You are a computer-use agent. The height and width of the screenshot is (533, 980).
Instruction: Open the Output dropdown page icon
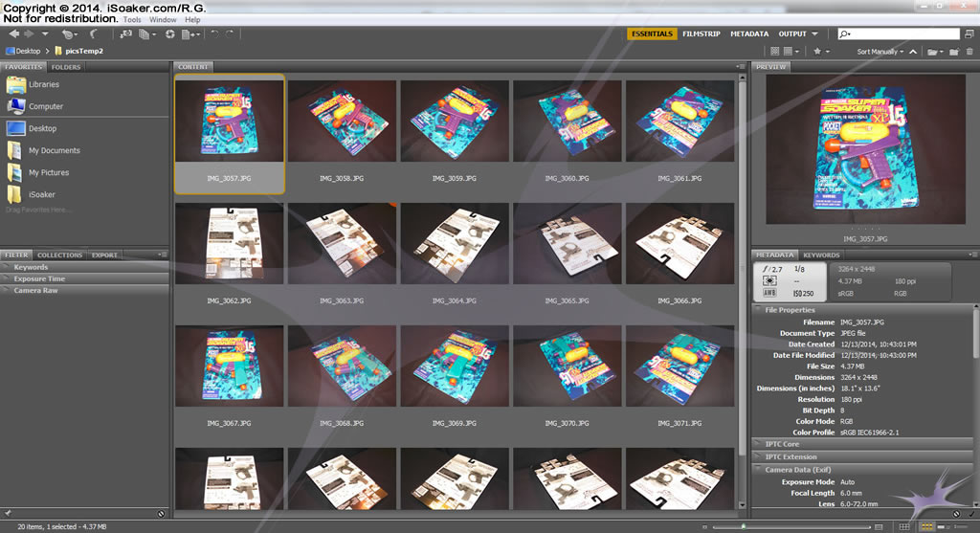click(x=190, y=34)
